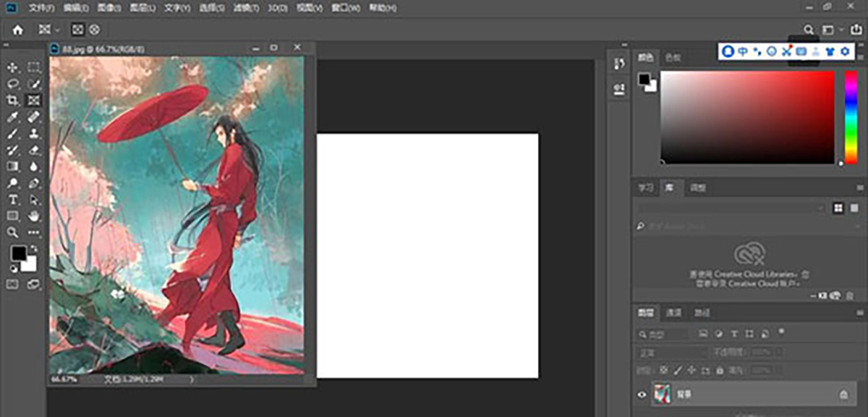Click the Home icon in options bar
The image size is (868, 417).
click(x=17, y=30)
